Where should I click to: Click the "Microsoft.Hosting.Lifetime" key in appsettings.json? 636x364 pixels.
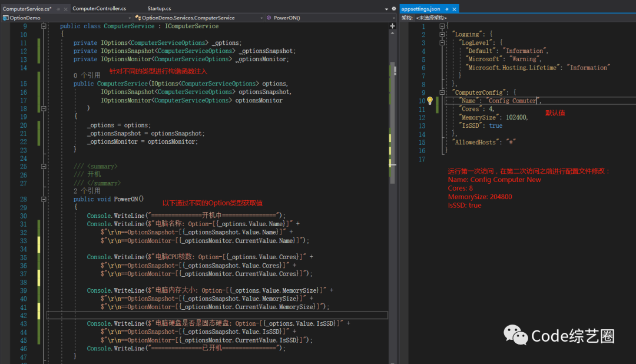(513, 68)
